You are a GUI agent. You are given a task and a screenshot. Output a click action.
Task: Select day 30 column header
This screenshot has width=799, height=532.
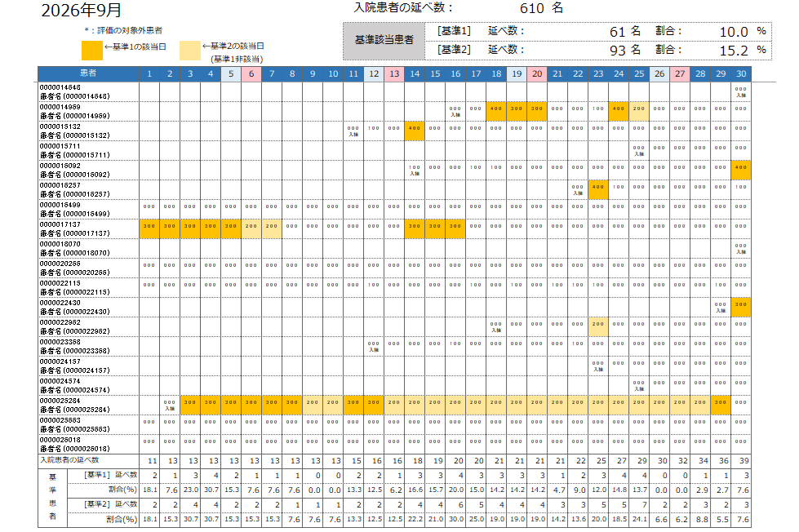(741, 73)
